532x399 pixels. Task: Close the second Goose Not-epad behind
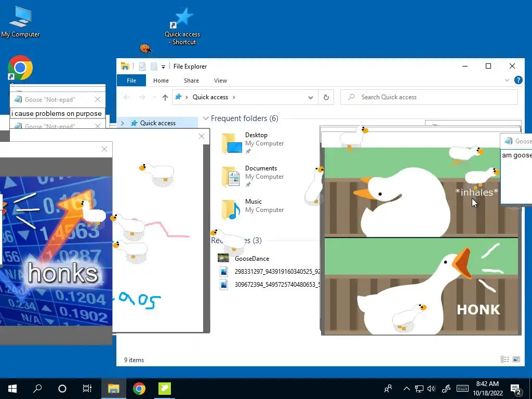[x=98, y=126]
